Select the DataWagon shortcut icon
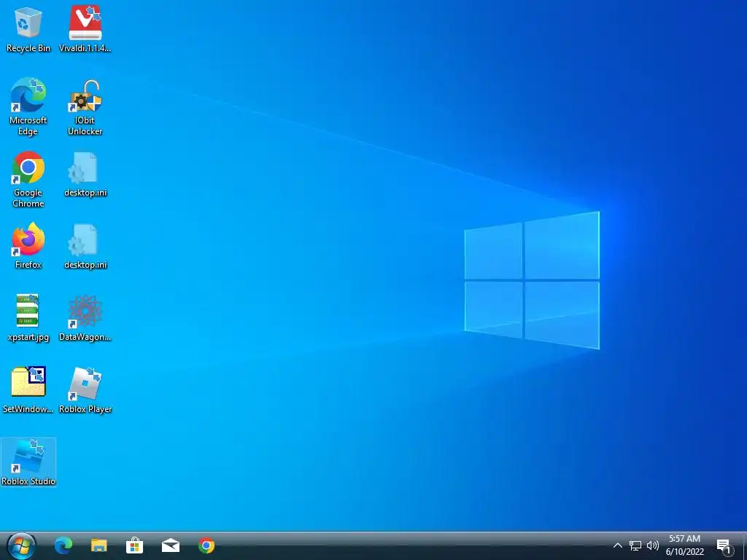Screen dimensions: 747x560 coord(85,318)
